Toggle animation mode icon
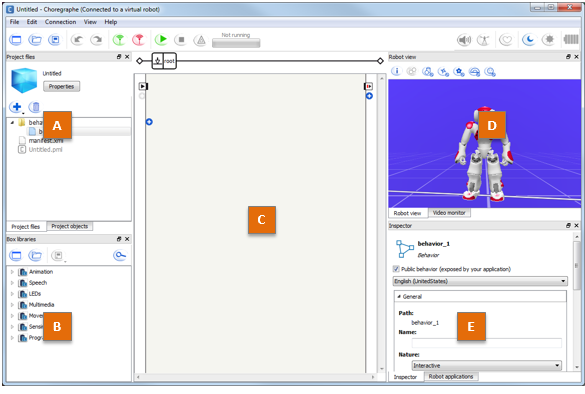The width and height of the screenshot is (585, 394). [x=483, y=40]
